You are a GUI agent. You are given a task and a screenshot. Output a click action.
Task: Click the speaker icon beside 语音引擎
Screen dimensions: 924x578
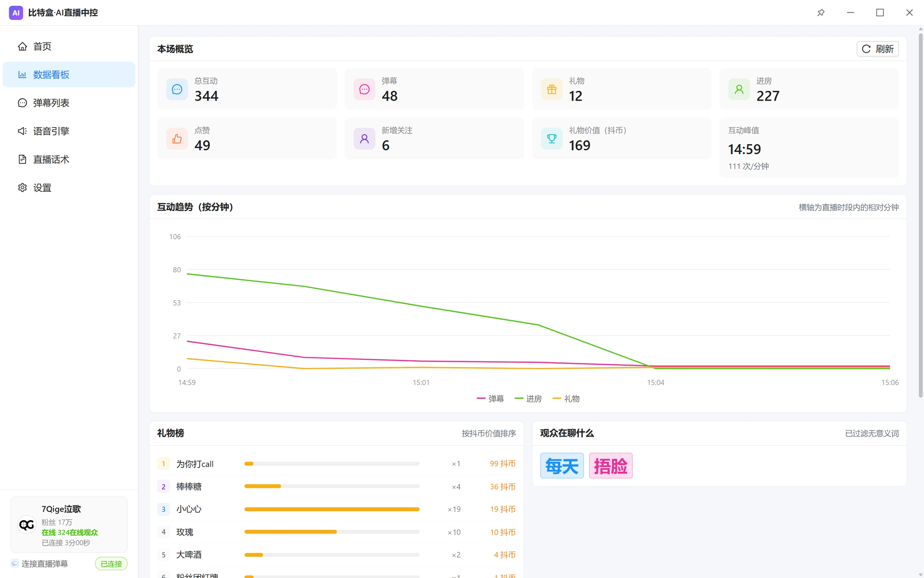point(22,131)
